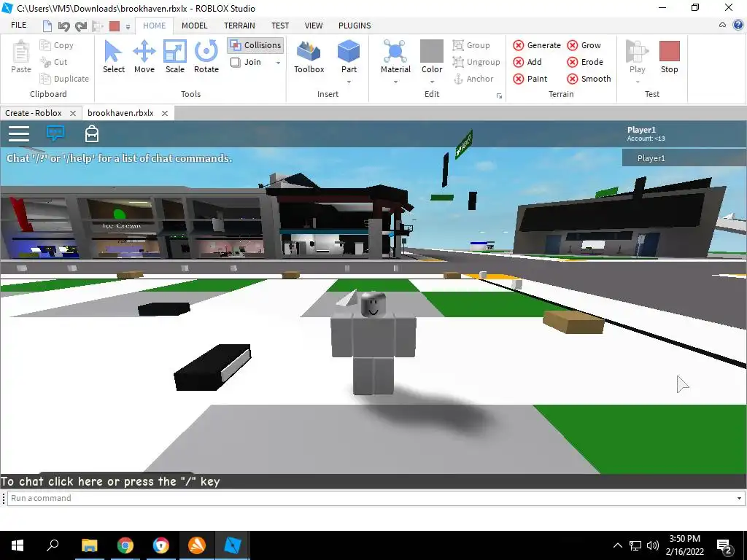Stop the running test session
The width and height of the screenshot is (747, 560).
[669, 56]
